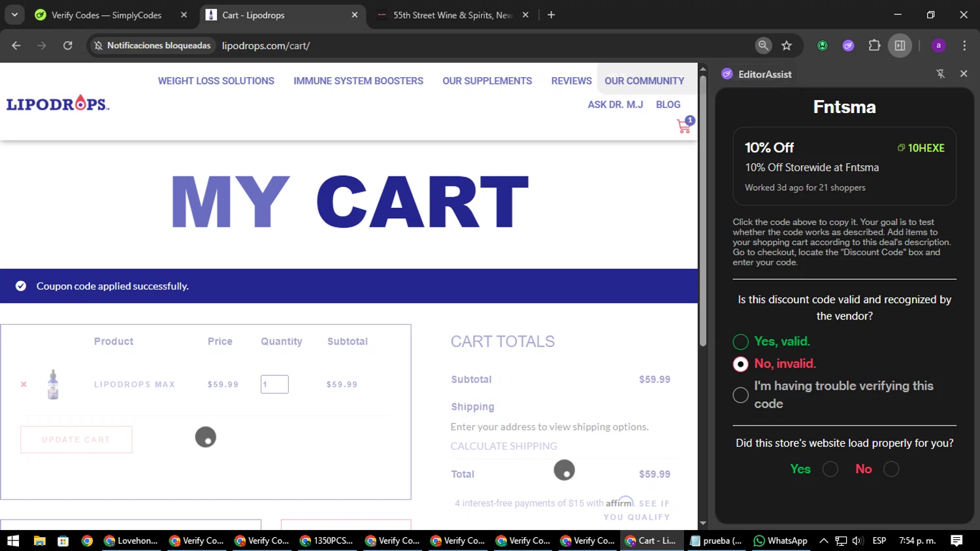Go back to the previous page
This screenshot has width=980, height=551.
click(16, 46)
